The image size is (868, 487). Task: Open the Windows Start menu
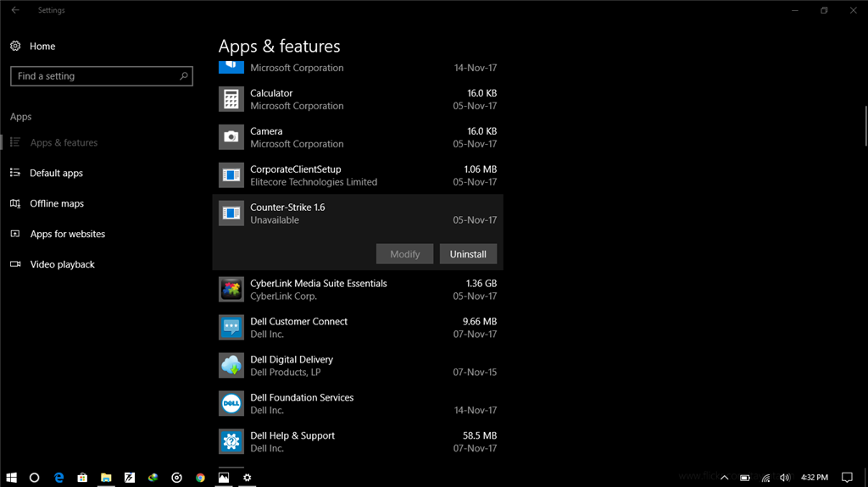pos(11,477)
